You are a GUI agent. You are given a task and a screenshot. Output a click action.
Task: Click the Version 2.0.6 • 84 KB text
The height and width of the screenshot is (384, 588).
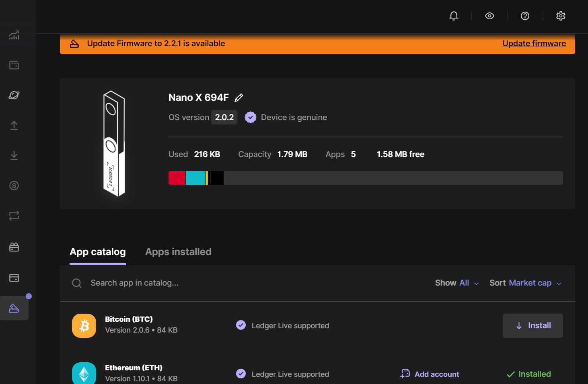click(141, 330)
